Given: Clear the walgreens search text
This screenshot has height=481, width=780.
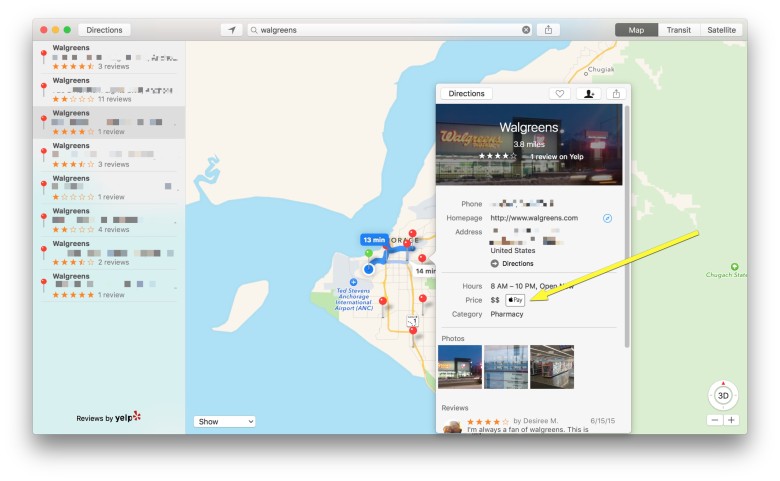Looking at the screenshot, I should pos(526,30).
